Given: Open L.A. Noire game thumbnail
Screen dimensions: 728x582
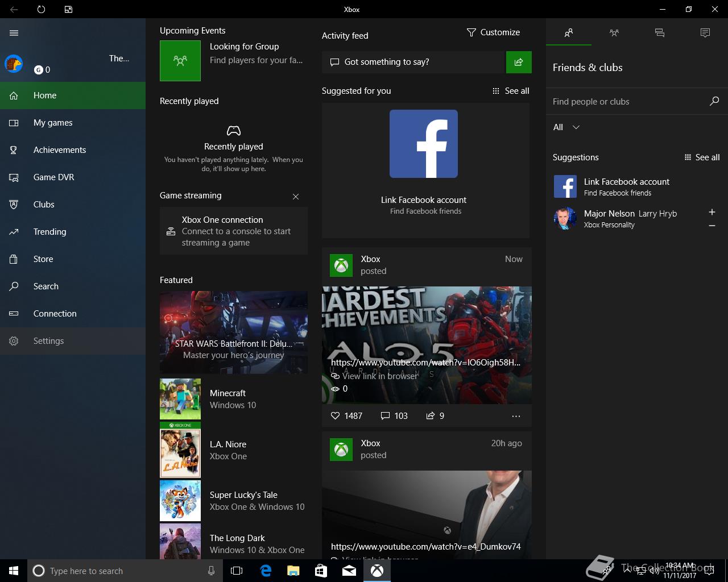Looking at the screenshot, I should [x=180, y=450].
